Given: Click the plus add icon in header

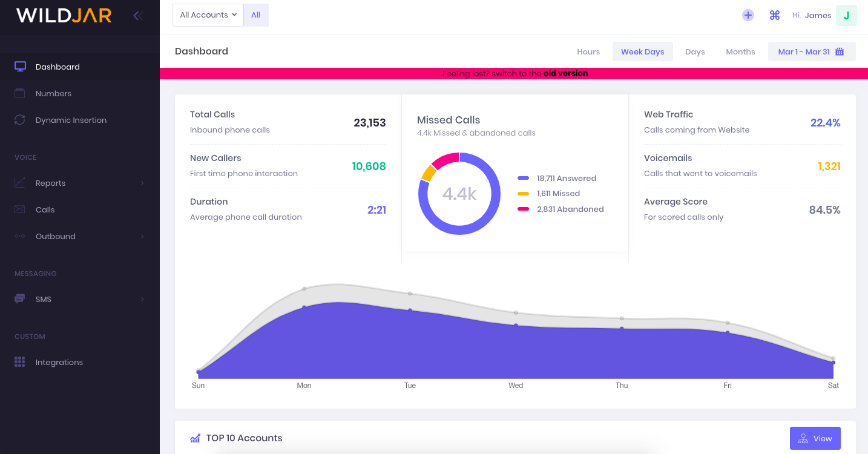Looking at the screenshot, I should [748, 16].
